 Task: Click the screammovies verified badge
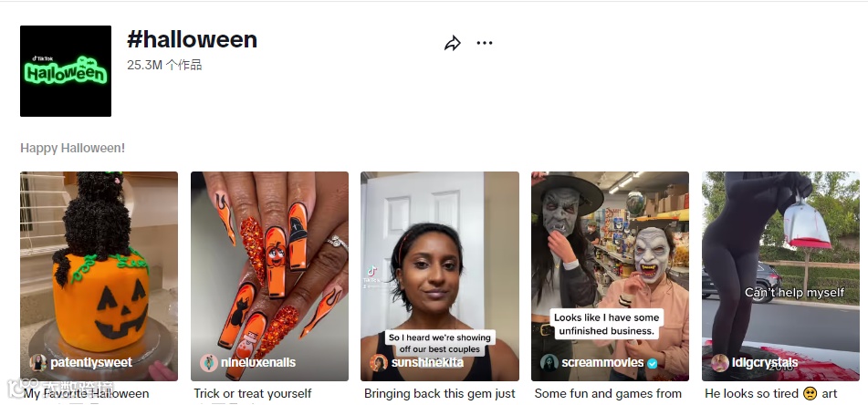pyautogui.click(x=654, y=363)
